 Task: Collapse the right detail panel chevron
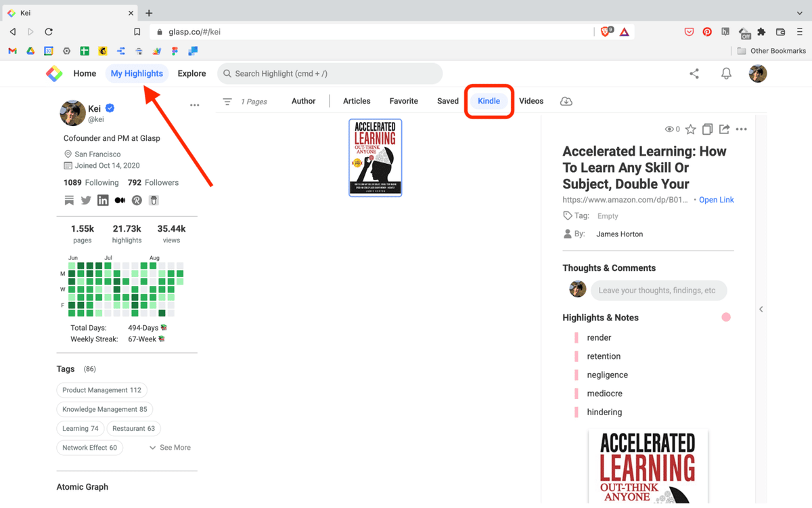[x=761, y=310]
